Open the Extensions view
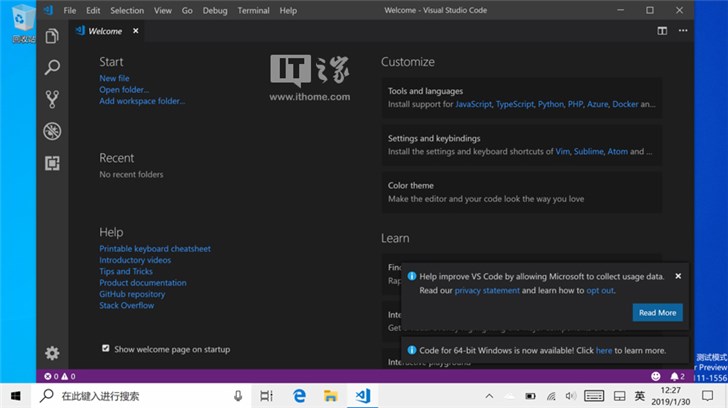 52,163
